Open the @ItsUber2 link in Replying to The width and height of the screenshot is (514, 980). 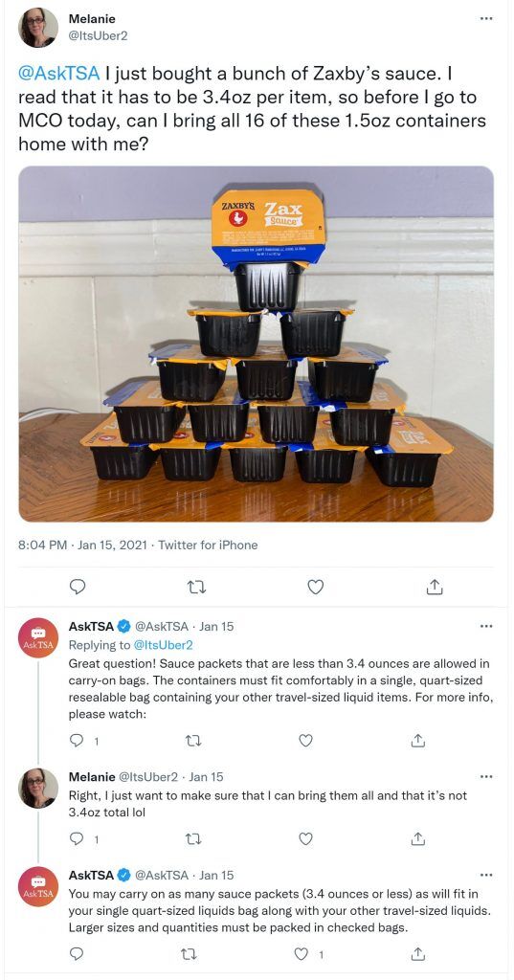[165, 644]
